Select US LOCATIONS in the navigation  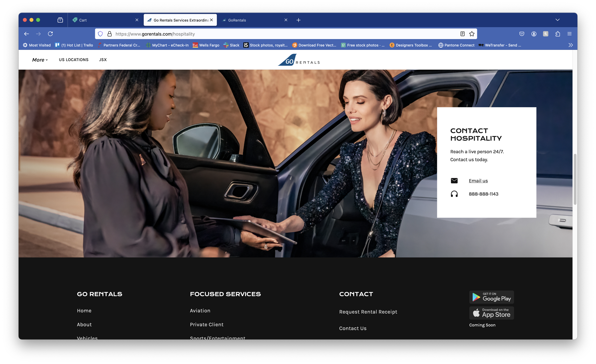click(73, 60)
